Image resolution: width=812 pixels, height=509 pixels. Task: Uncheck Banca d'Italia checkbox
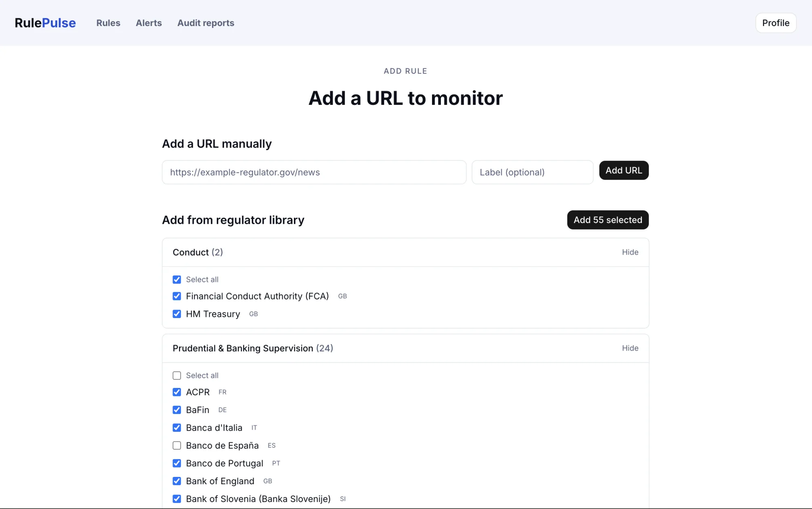[x=177, y=428]
